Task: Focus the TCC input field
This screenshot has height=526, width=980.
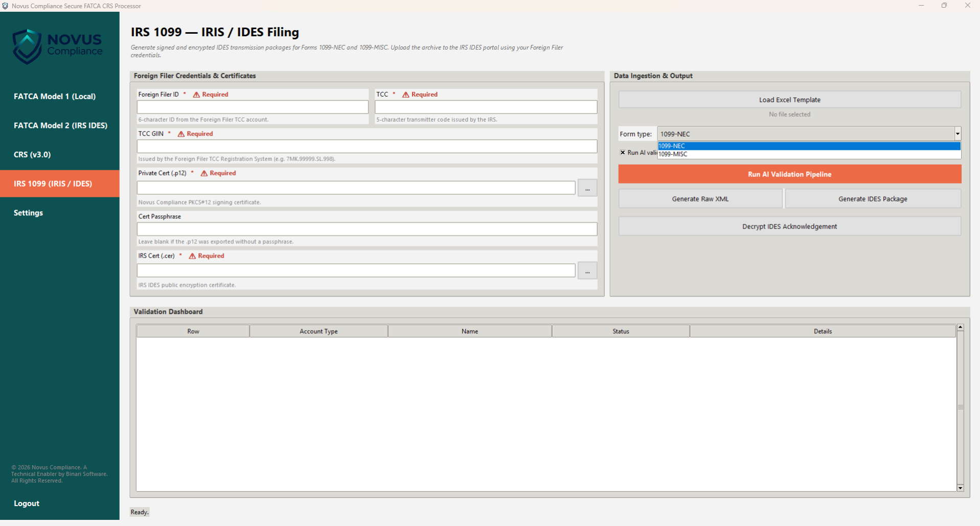Action: (x=486, y=107)
